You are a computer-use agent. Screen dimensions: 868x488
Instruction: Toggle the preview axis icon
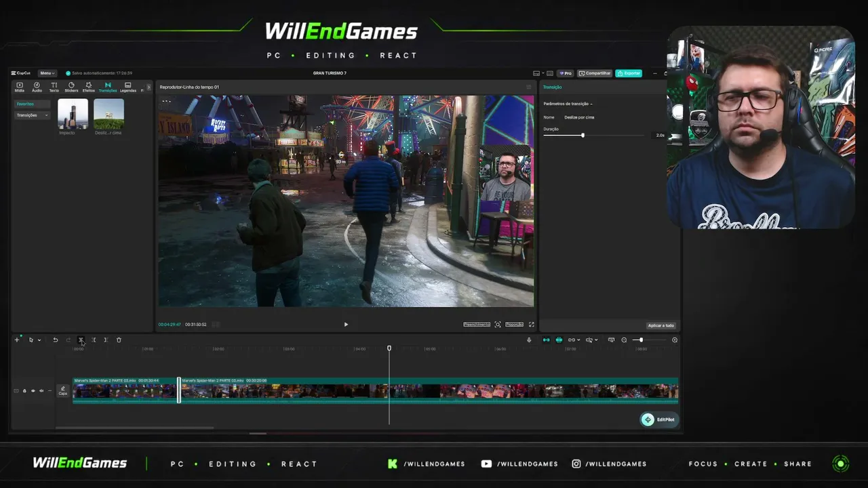[589, 340]
